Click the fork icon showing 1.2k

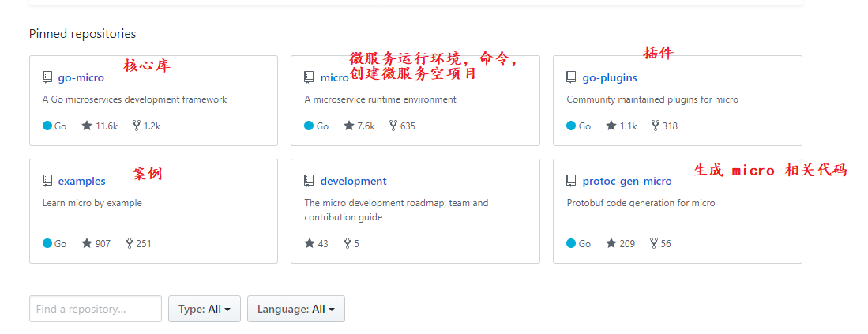pyautogui.click(x=137, y=126)
